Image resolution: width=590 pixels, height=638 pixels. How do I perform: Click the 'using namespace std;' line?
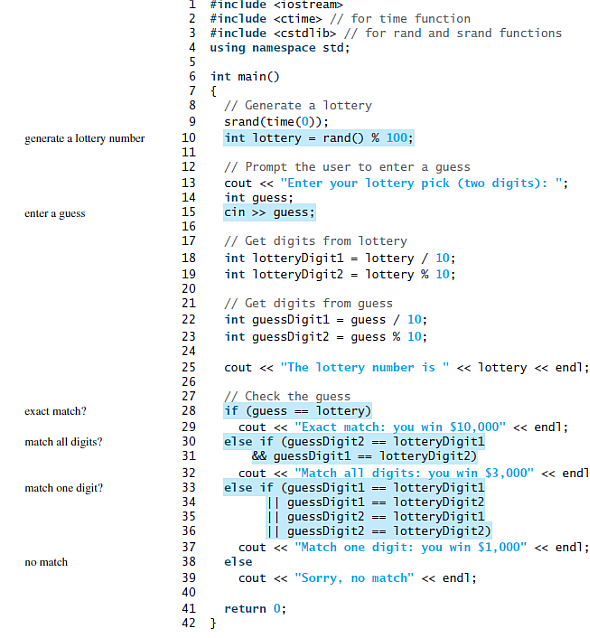pos(280,48)
